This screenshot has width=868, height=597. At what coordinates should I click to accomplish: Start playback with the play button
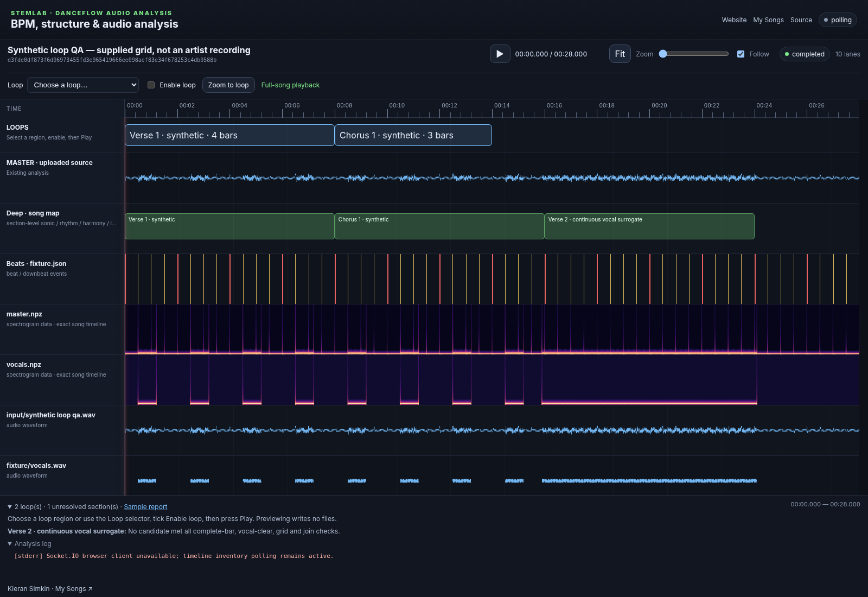point(500,54)
